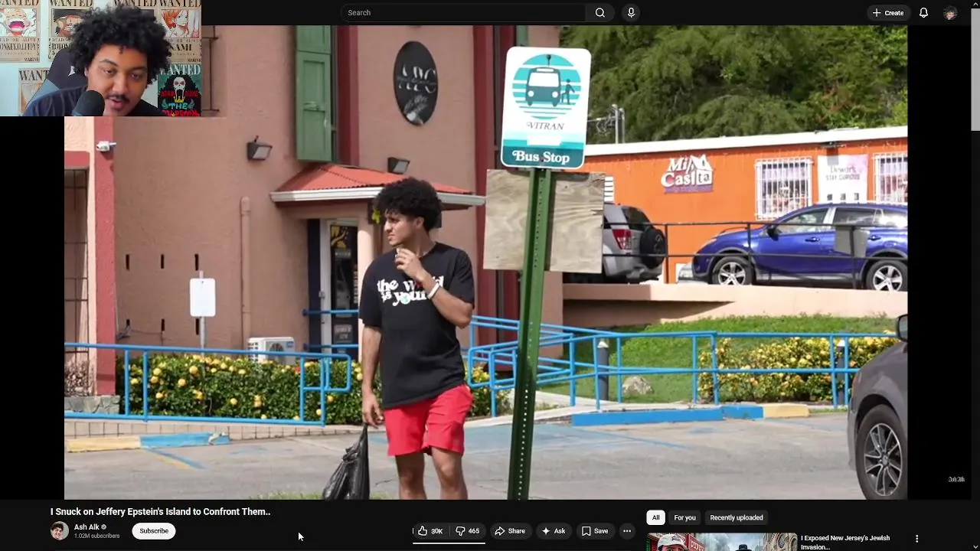Image resolution: width=980 pixels, height=551 pixels.
Task: Share this video
Action: point(510,531)
